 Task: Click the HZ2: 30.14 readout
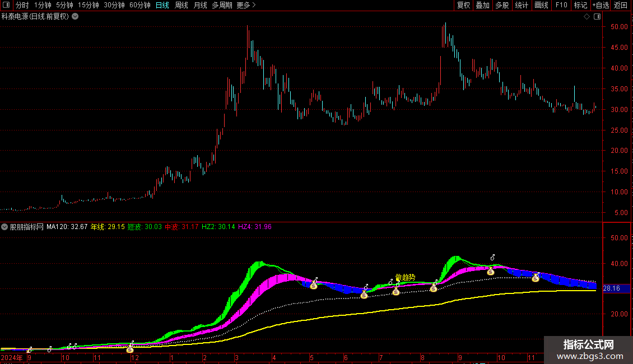coord(218,227)
